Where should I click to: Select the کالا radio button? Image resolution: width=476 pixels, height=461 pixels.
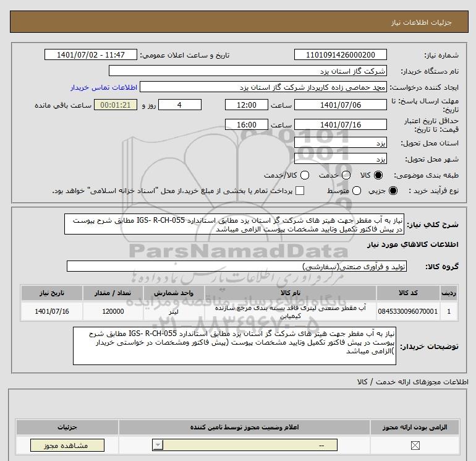tap(378, 175)
